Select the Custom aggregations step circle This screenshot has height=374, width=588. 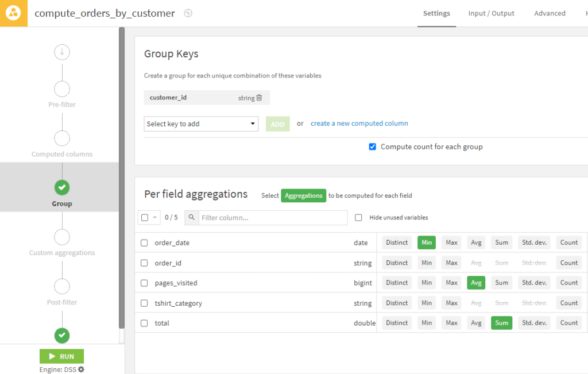(x=62, y=237)
